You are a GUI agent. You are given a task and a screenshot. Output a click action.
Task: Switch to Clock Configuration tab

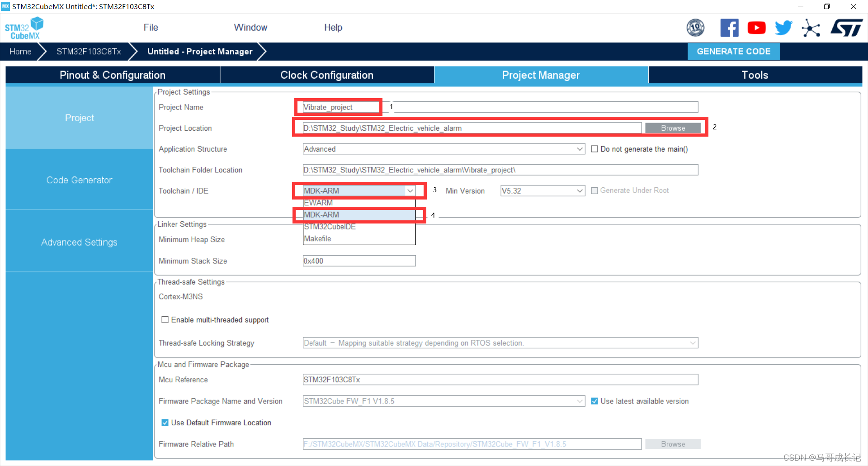327,75
